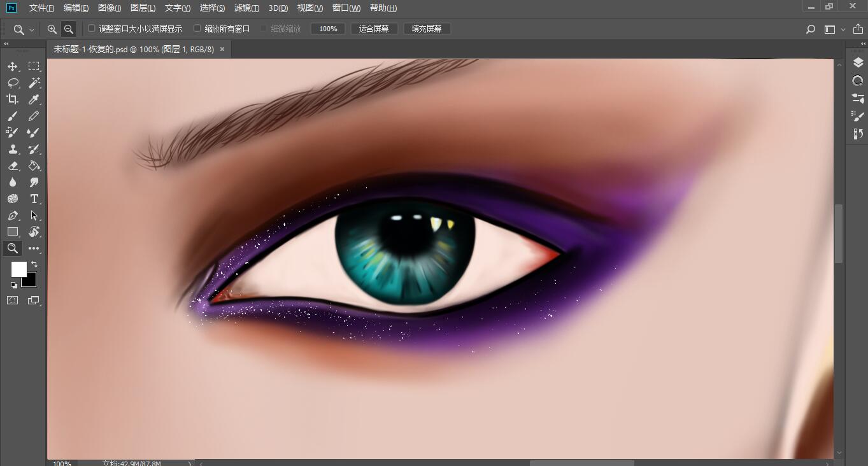Click the Share image icon
The height and width of the screenshot is (466, 868).
click(x=858, y=29)
